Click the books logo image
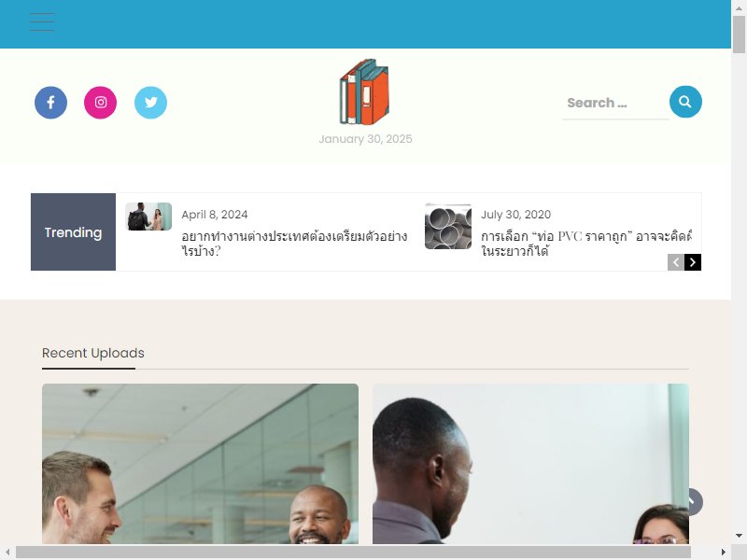 coord(364,91)
